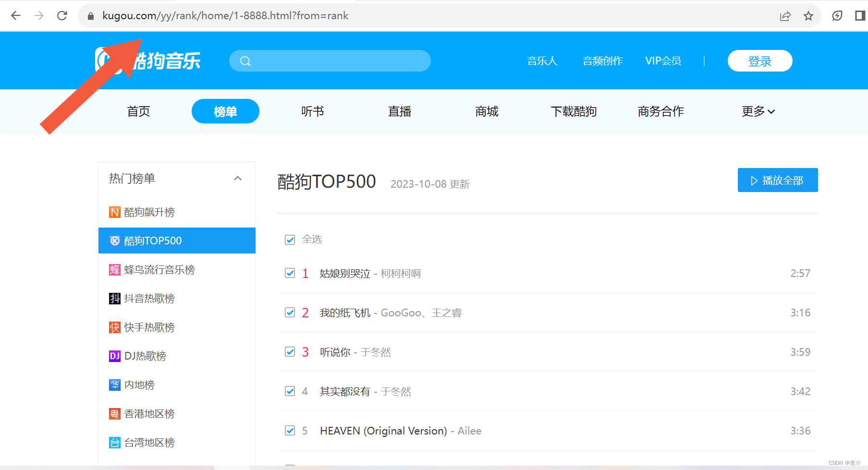Open the 直播 tab

400,111
